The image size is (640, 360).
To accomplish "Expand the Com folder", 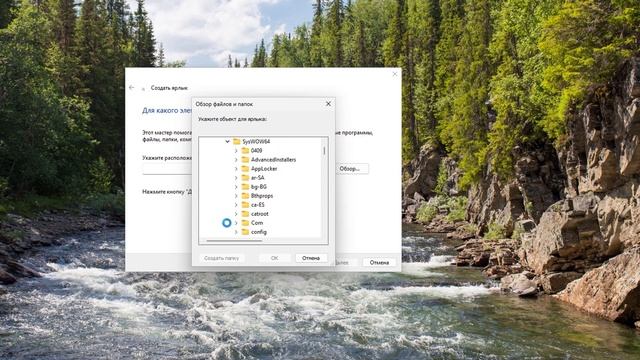I will [x=236, y=222].
